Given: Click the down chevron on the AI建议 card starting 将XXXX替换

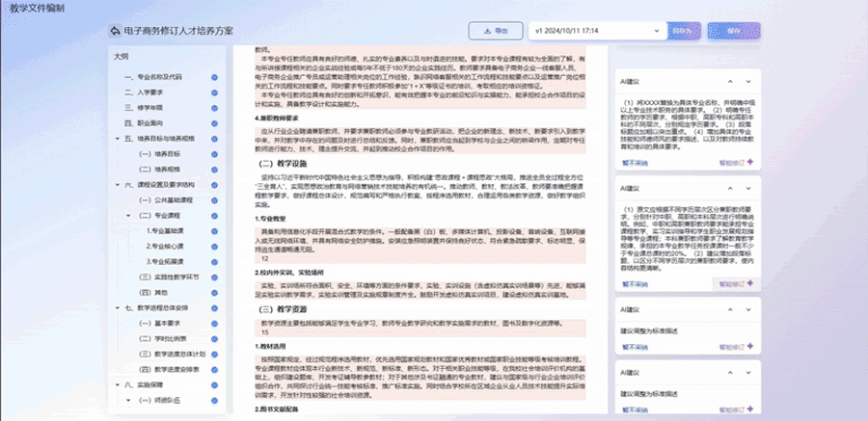Looking at the screenshot, I should coord(747,82).
